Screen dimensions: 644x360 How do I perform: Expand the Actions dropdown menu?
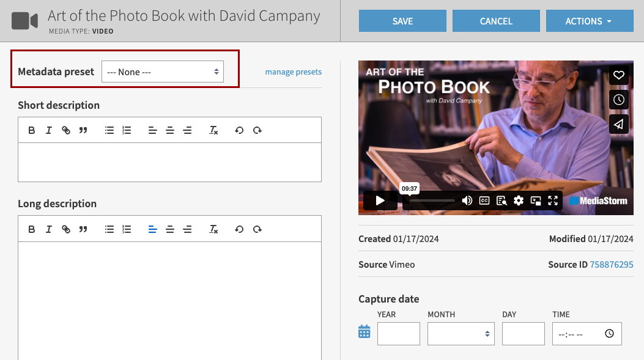589,21
